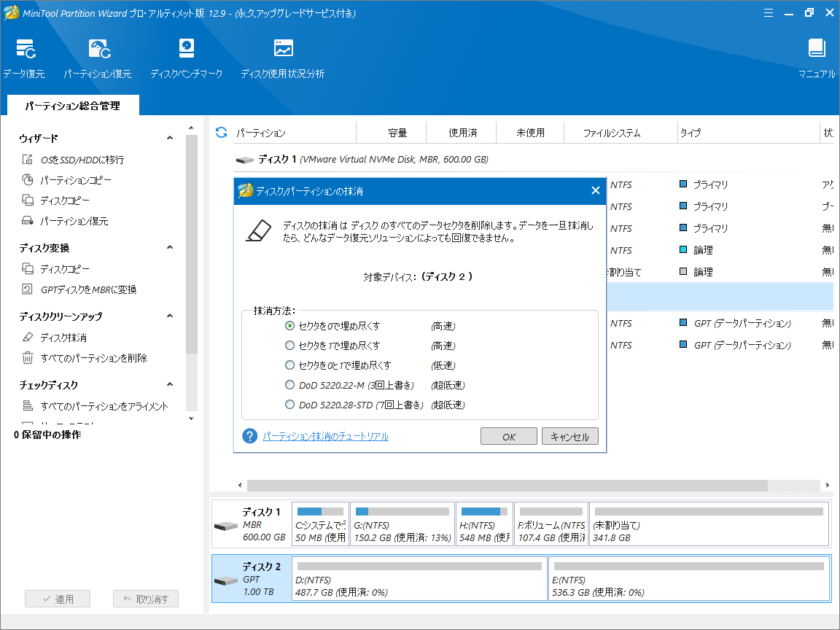The image size is (840, 630).
Task: Open the hamburger menu in the title bar
Action: (769, 13)
